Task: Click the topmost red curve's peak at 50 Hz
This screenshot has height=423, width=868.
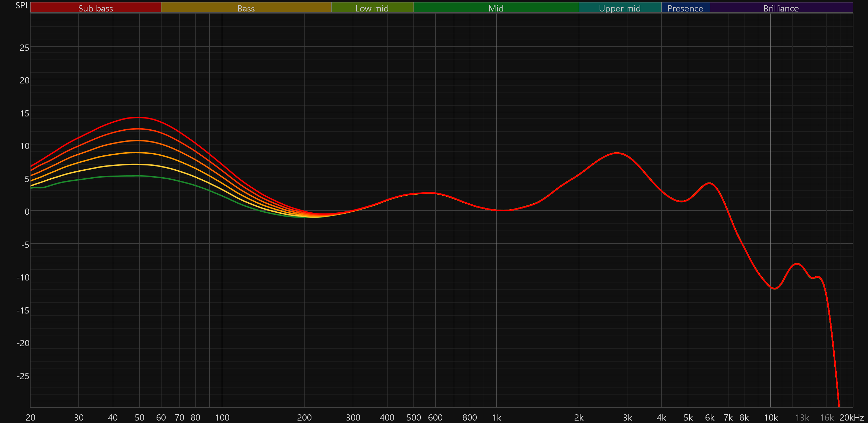Action: coord(139,117)
